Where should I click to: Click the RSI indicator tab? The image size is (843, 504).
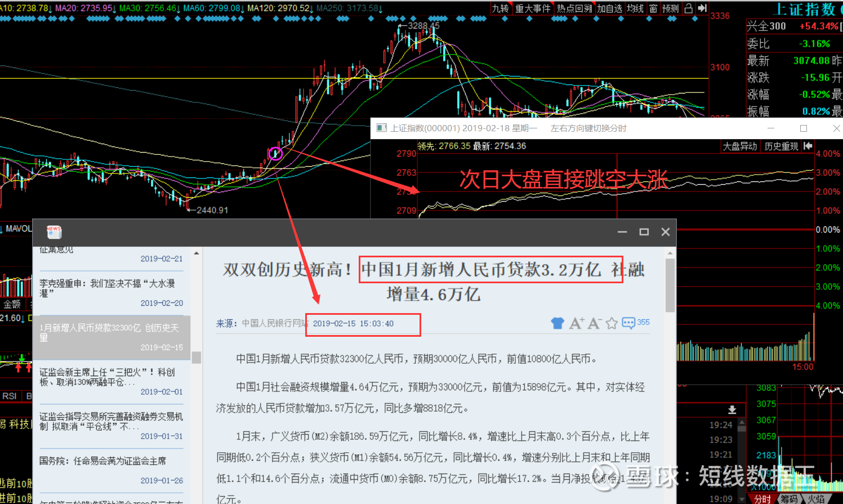[x=10, y=396]
